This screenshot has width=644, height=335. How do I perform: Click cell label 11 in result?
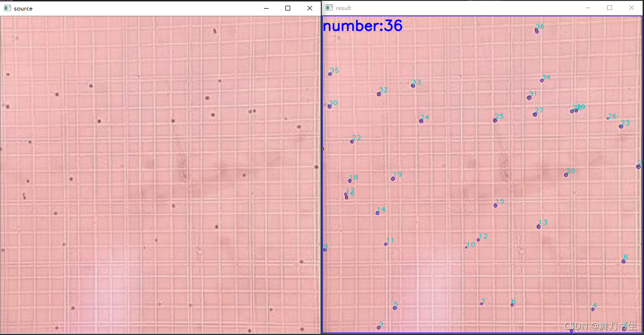point(390,240)
